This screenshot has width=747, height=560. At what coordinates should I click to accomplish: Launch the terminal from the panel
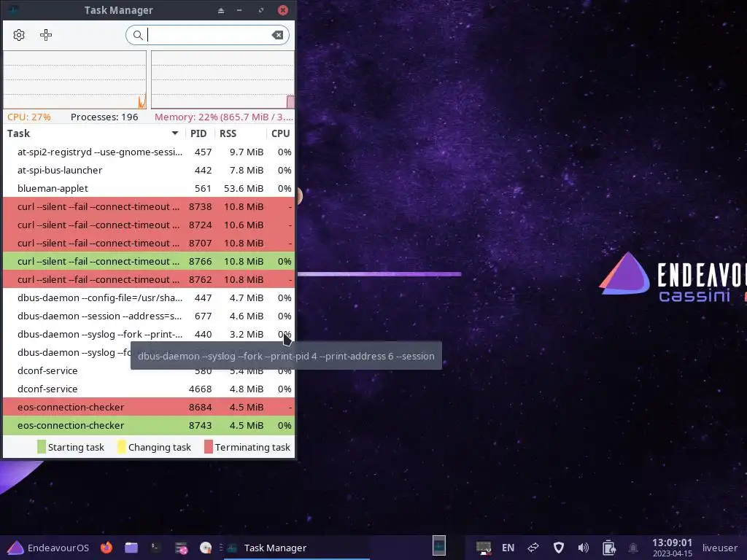pyautogui.click(x=156, y=548)
